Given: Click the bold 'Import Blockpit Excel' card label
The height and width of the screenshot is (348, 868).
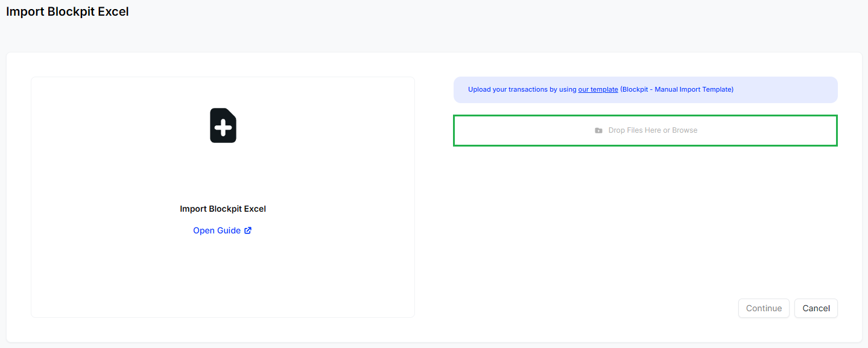Looking at the screenshot, I should (223, 209).
